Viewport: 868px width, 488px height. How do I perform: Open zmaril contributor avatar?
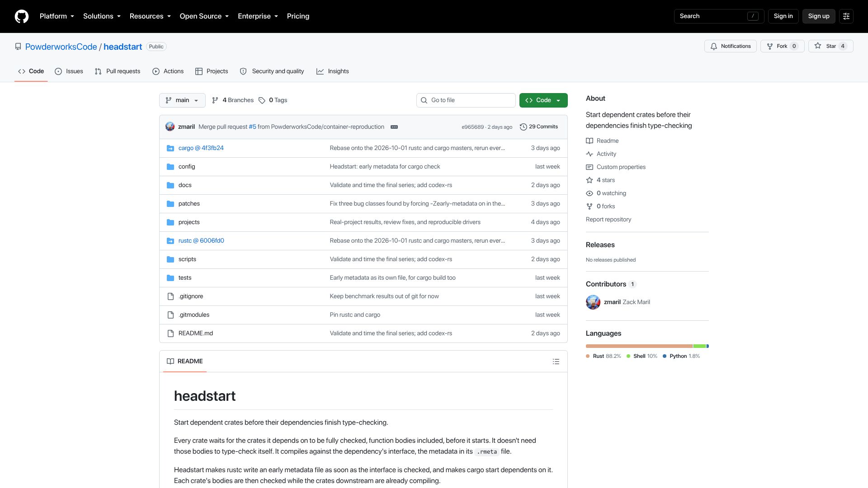coord(593,302)
